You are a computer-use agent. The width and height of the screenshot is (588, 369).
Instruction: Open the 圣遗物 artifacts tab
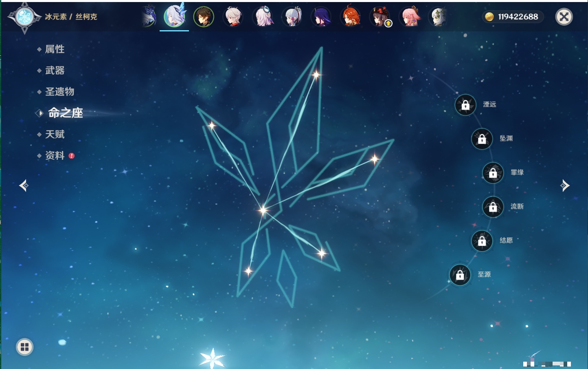click(60, 92)
